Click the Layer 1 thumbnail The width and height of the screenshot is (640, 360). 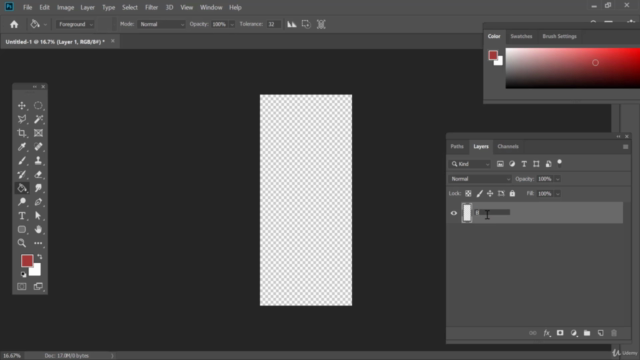coord(467,213)
